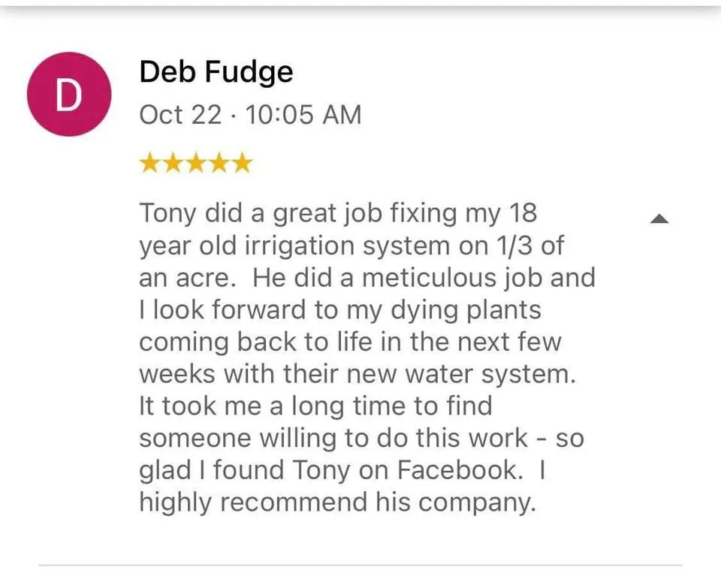
Task: Collapse the review with the up arrow
Action: click(659, 219)
